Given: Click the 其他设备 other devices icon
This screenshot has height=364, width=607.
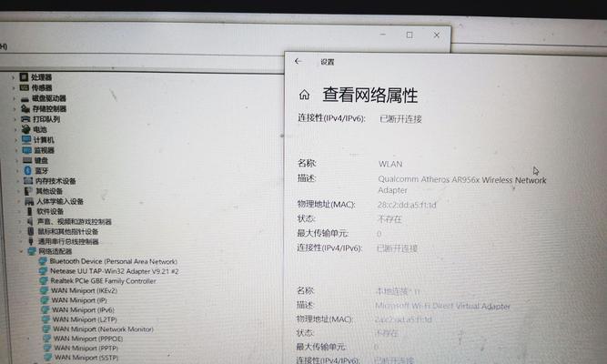Looking at the screenshot, I should tap(28, 191).
